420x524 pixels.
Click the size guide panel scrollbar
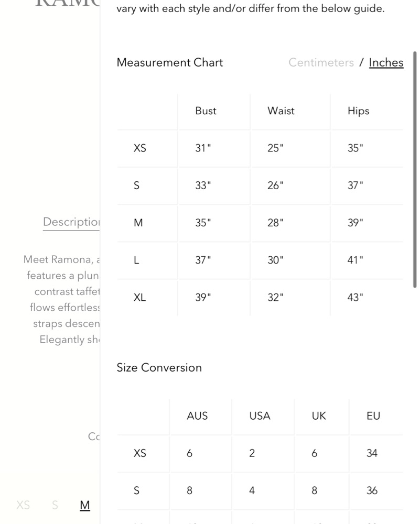[x=415, y=168]
